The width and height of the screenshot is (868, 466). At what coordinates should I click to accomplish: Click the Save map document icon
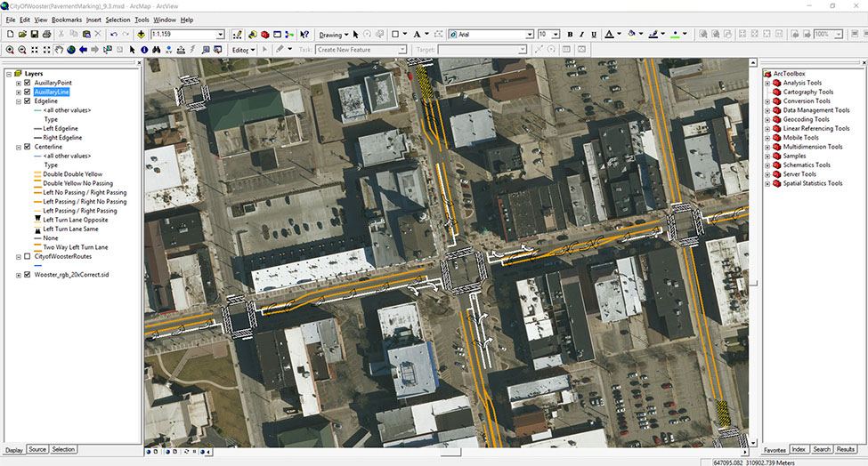[34, 35]
